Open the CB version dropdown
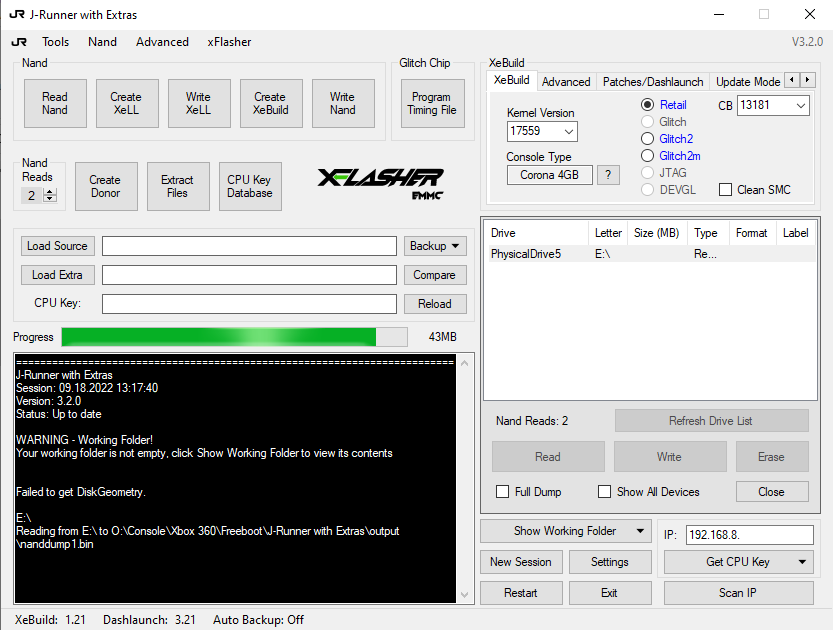Screen dimensions: 833x630 tap(801, 105)
